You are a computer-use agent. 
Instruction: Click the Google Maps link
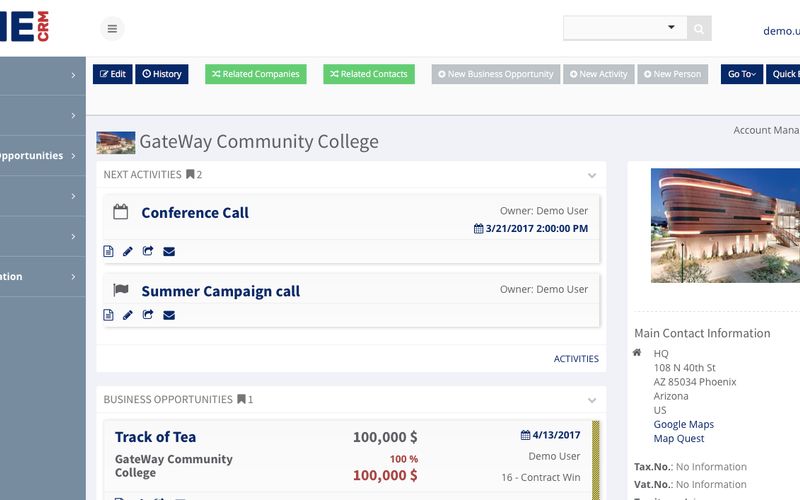[684, 424]
